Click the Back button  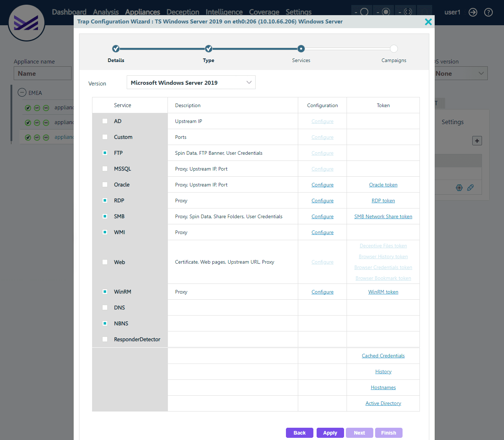pyautogui.click(x=300, y=433)
